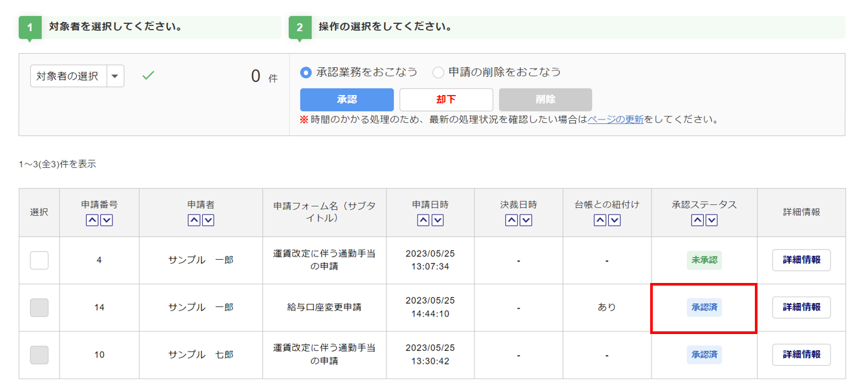
Task: Sort 台帳との紐付け column descending
Action: pos(614,220)
